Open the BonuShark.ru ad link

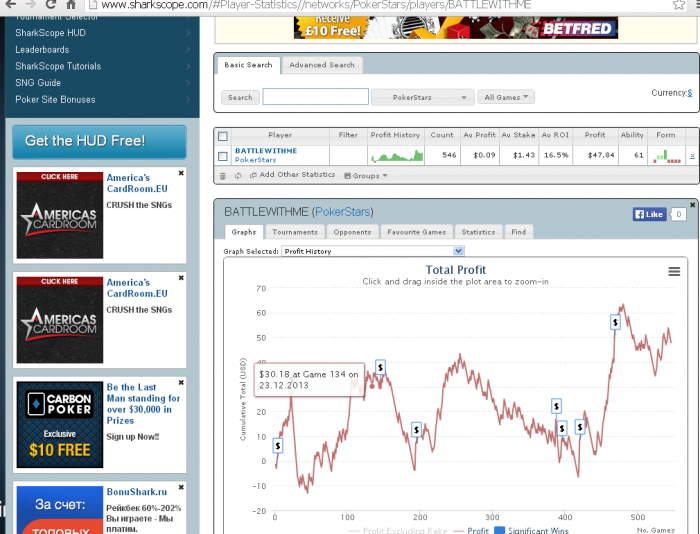click(x=137, y=492)
